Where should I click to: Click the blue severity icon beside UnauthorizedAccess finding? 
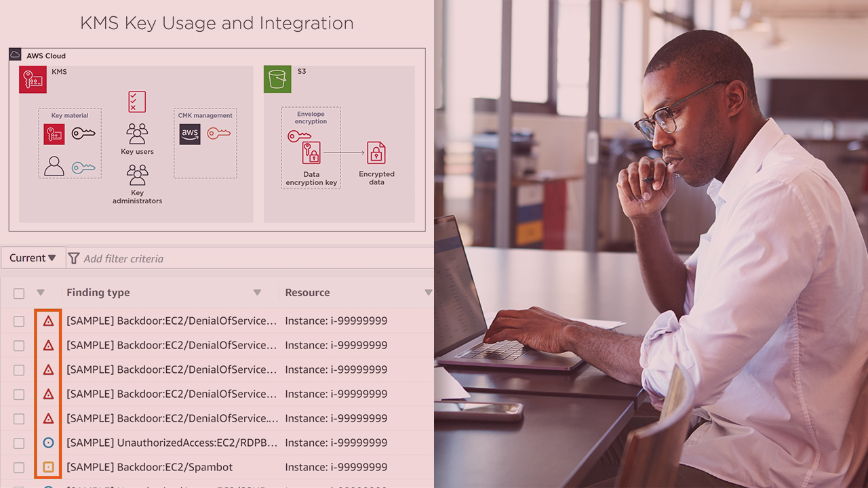click(x=48, y=443)
